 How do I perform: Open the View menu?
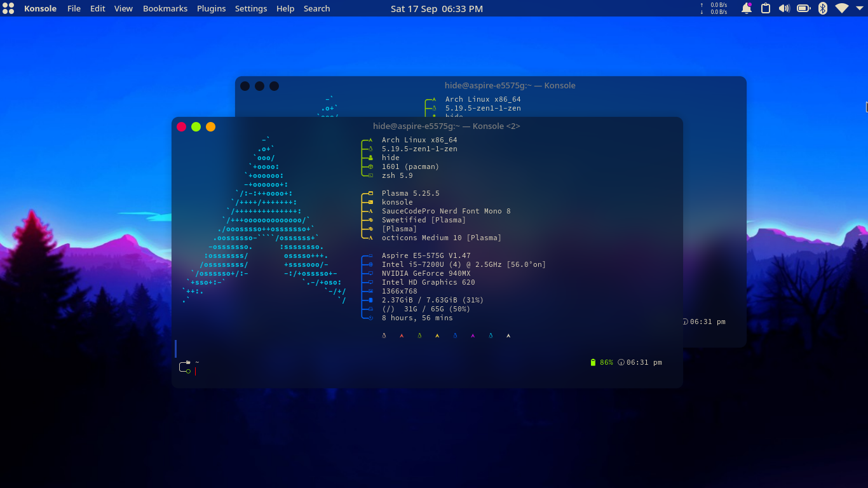(x=123, y=8)
